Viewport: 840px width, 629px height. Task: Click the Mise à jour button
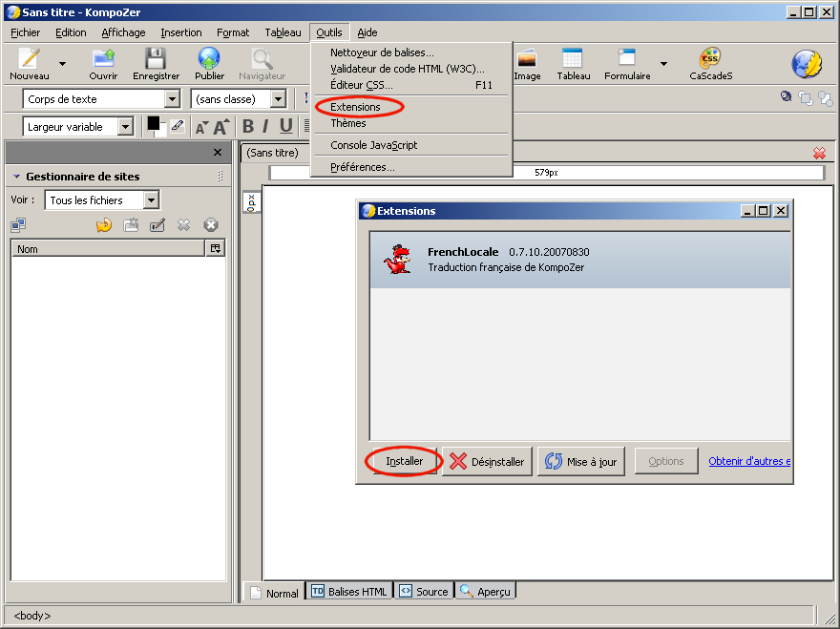(x=581, y=461)
